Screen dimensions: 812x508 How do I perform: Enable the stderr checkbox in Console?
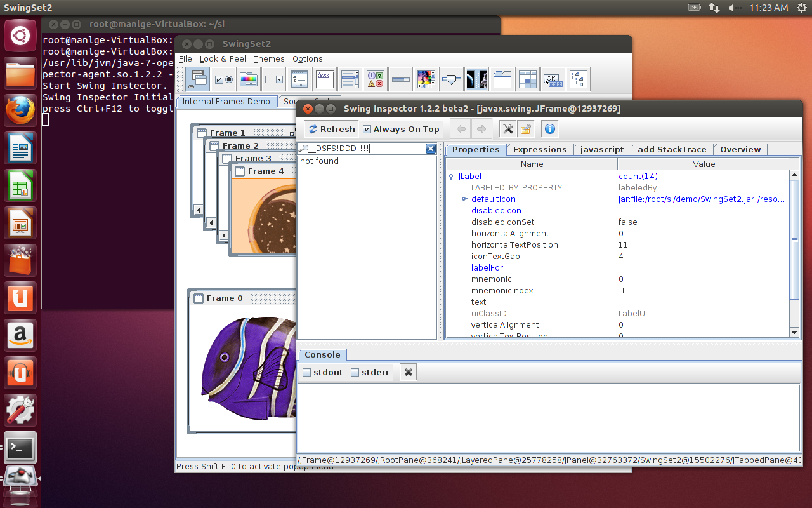point(355,373)
